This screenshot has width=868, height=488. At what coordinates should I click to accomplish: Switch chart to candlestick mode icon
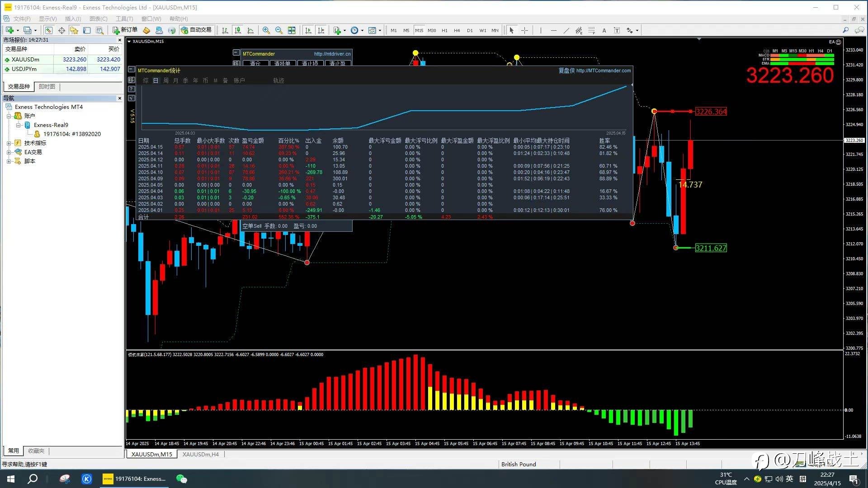click(x=238, y=30)
